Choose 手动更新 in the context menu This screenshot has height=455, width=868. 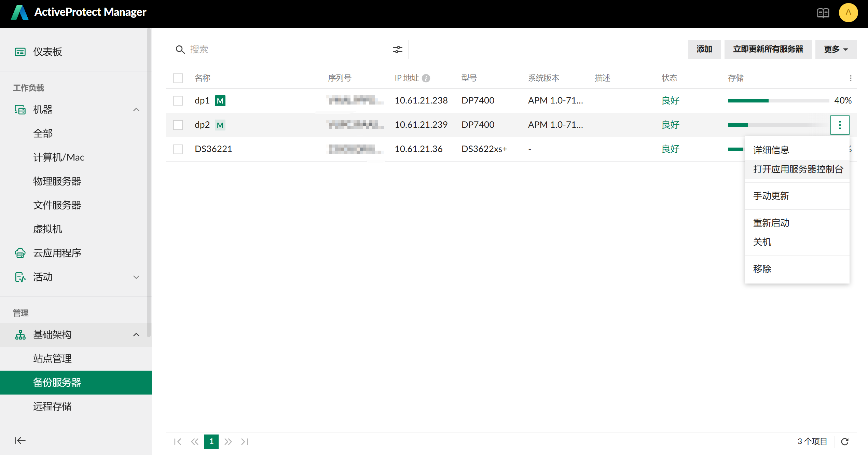(x=797, y=196)
